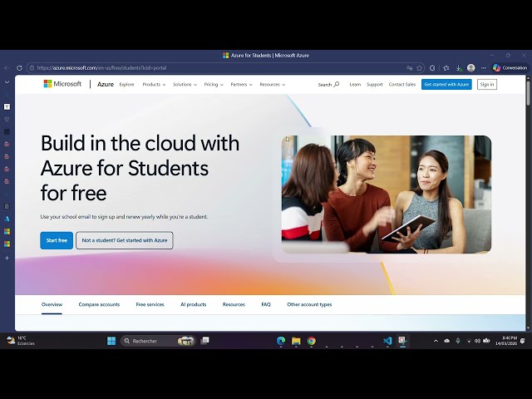This screenshot has height=399, width=532.
Task: Show hidden system tray icons chevron
Action: (436, 341)
